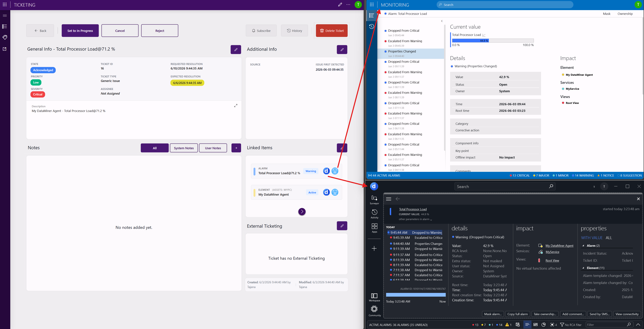This screenshot has width=644, height=329.
Task: Click the plus icon in Cube sidebar
Action: (x=374, y=248)
